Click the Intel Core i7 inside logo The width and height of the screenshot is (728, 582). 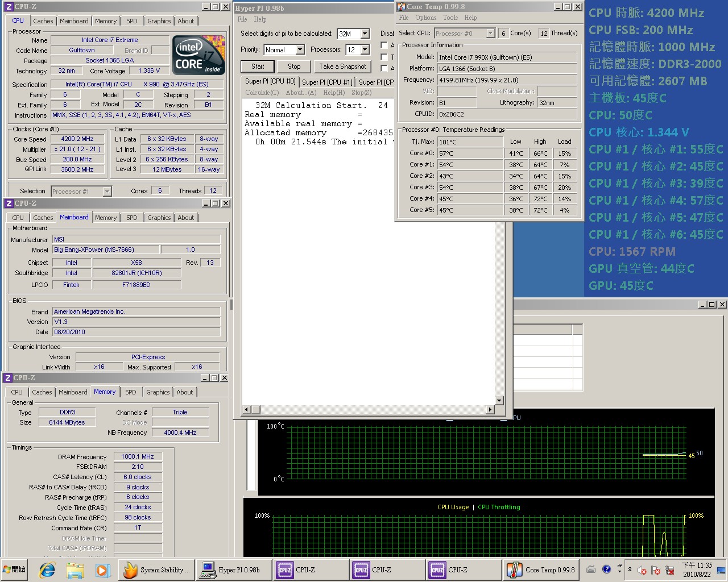pos(199,55)
